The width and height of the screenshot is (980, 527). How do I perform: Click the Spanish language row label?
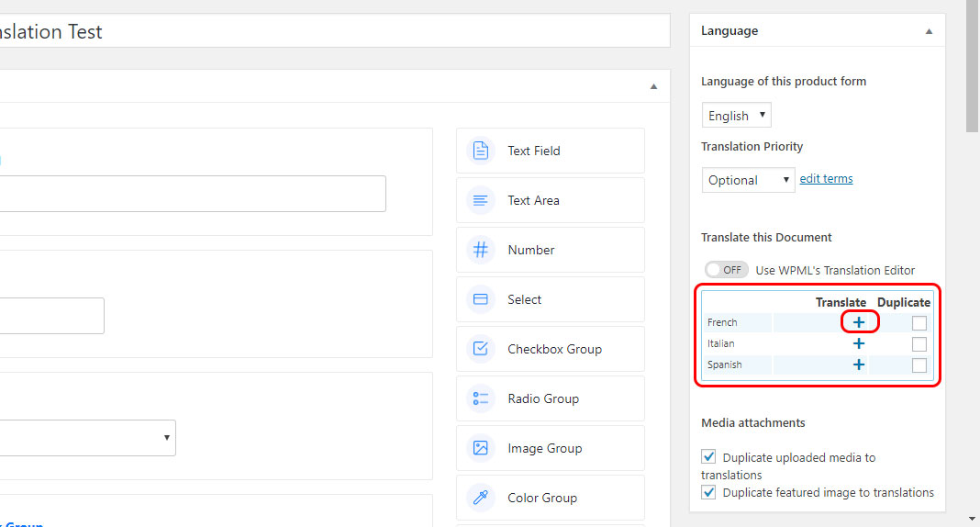coord(724,365)
